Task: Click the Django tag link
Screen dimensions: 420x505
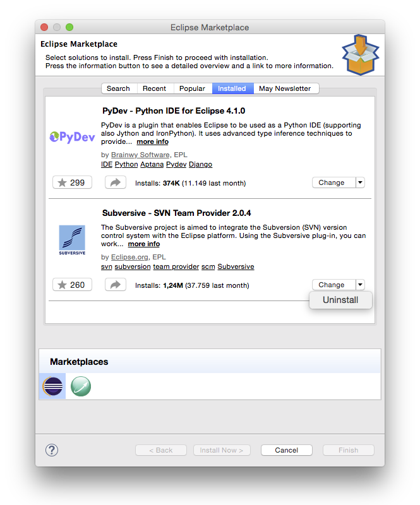Action: (x=200, y=164)
